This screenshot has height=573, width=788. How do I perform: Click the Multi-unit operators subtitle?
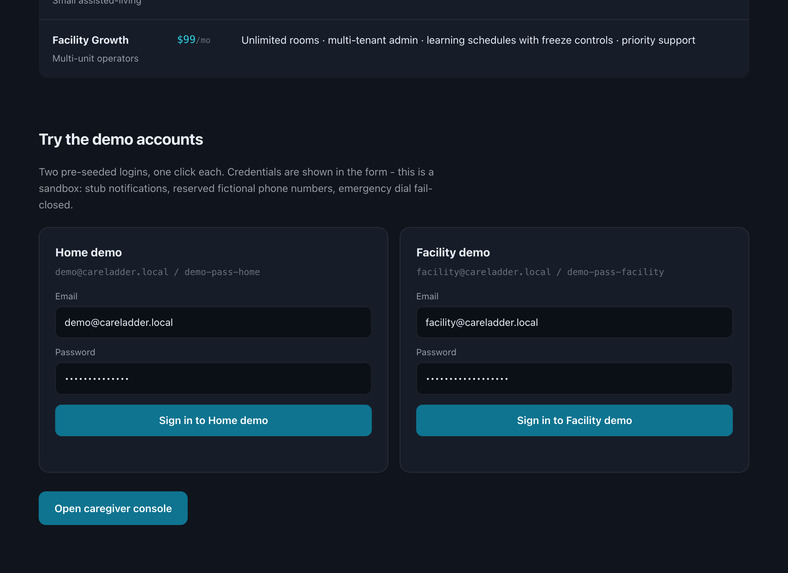(x=95, y=58)
